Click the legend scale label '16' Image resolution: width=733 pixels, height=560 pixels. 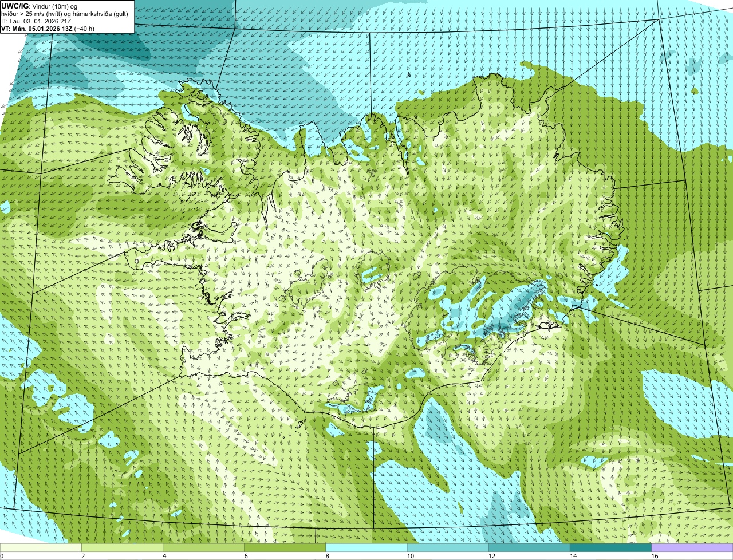point(655,556)
